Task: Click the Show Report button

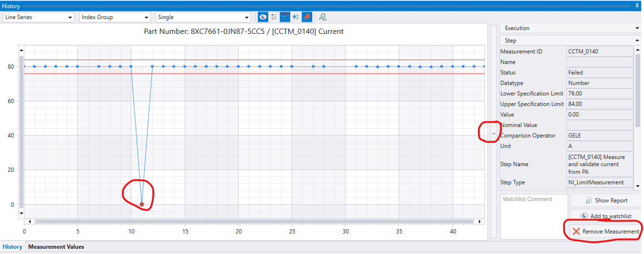Action: coord(607,201)
